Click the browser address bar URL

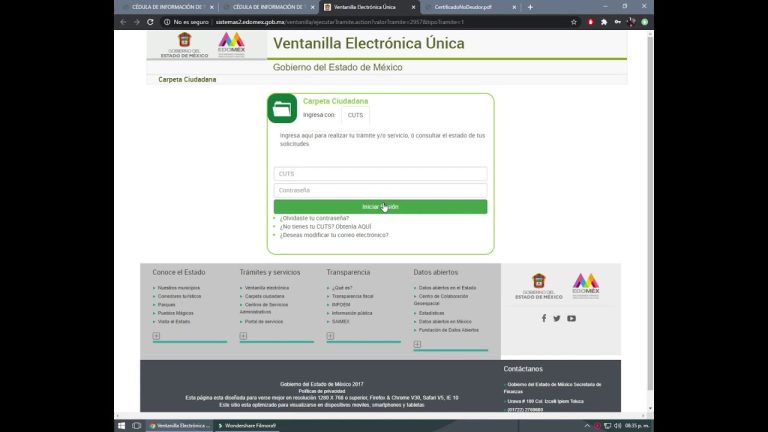(339, 22)
